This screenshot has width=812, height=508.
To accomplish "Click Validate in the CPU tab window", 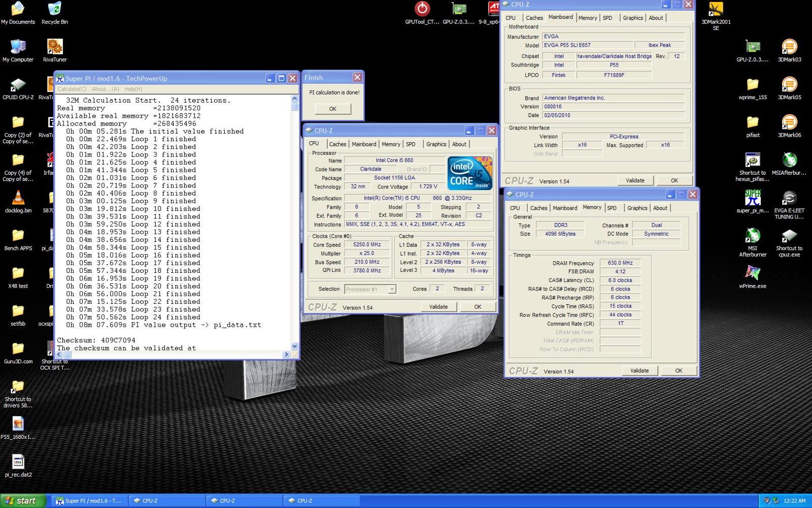I will (438, 307).
